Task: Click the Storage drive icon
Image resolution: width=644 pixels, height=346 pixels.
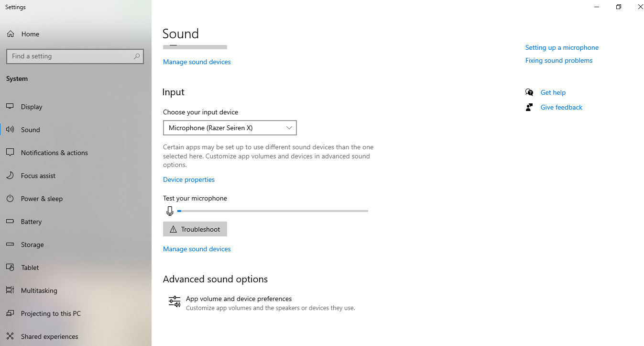Action: point(10,245)
